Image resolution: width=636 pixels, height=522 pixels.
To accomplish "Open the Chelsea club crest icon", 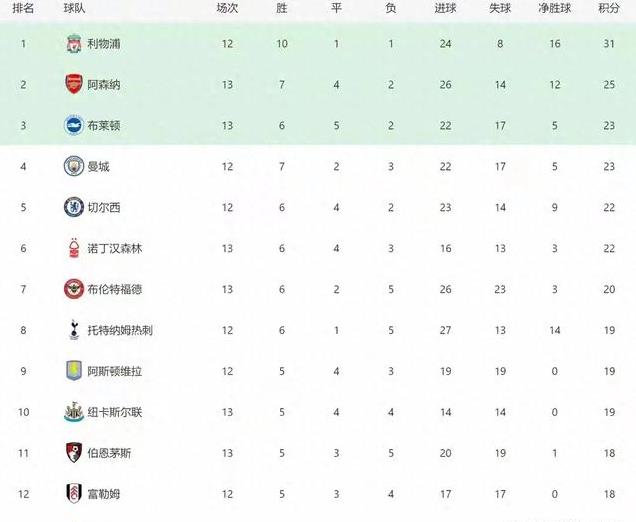I will click(73, 207).
